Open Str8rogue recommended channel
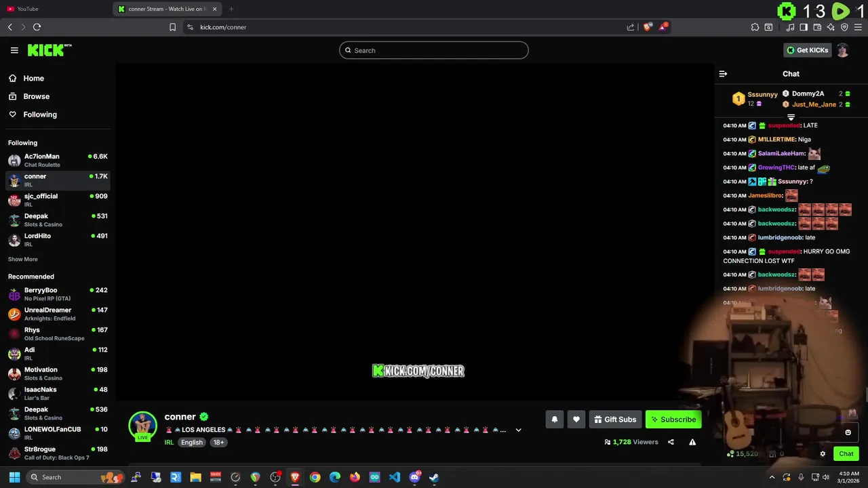Screen dimensions: 868x488 coord(58,453)
